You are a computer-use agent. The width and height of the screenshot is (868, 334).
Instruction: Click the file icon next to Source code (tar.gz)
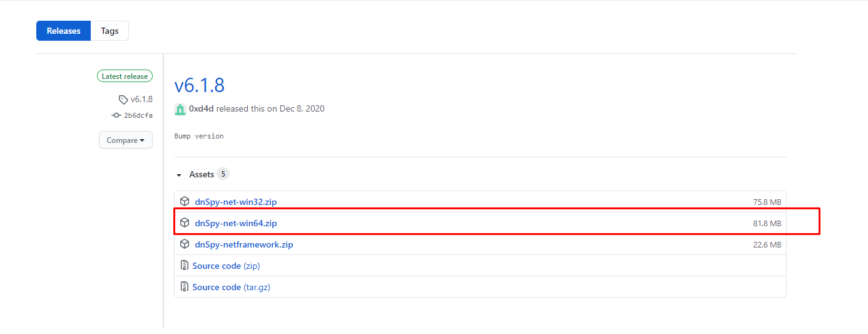tap(185, 287)
